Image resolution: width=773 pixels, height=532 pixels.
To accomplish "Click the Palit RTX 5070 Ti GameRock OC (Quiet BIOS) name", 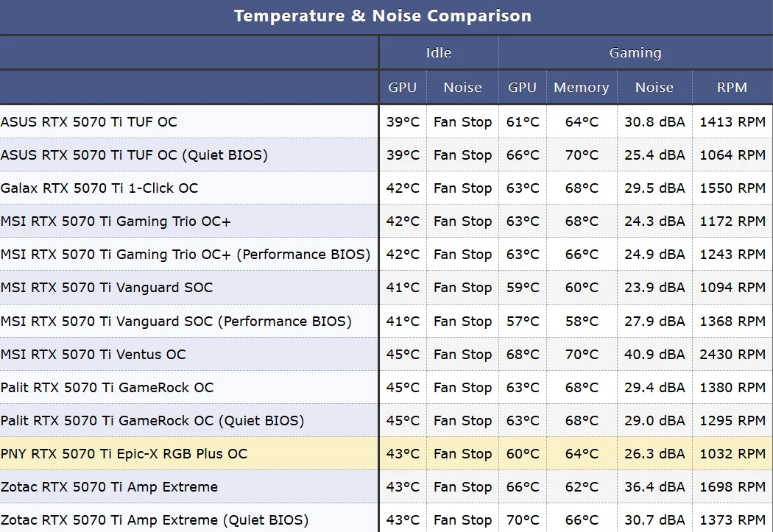I will tap(152, 421).
